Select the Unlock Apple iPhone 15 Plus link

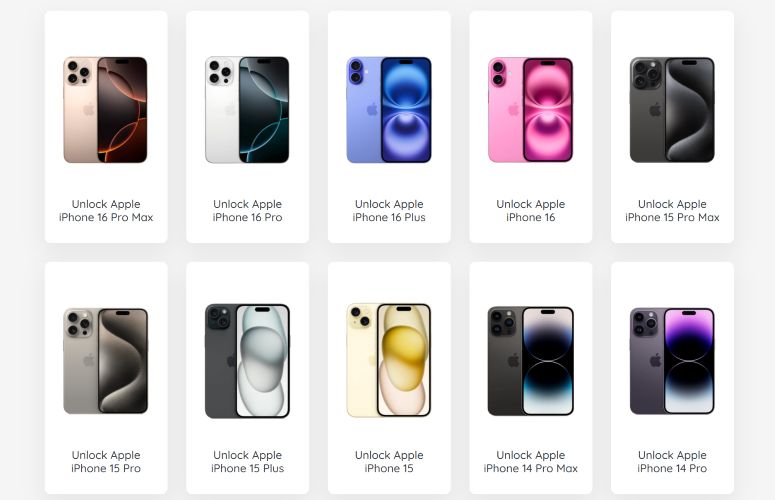pos(247,462)
